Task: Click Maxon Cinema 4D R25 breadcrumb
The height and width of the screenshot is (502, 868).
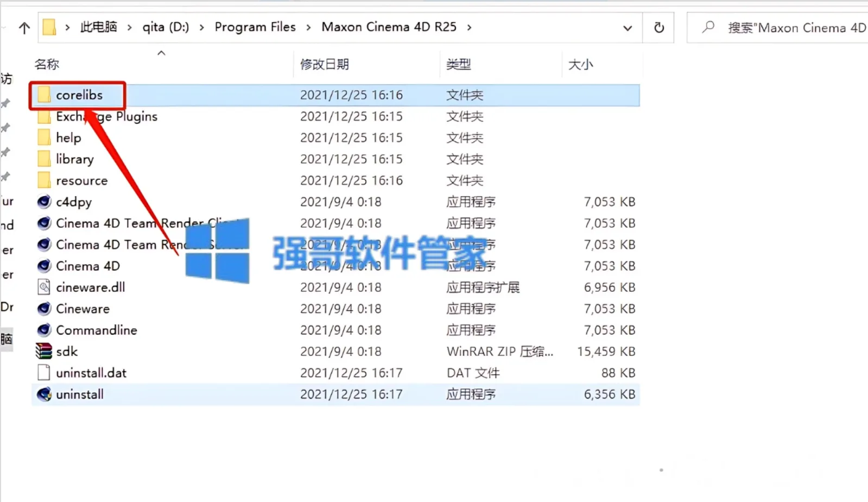Action: (x=389, y=27)
